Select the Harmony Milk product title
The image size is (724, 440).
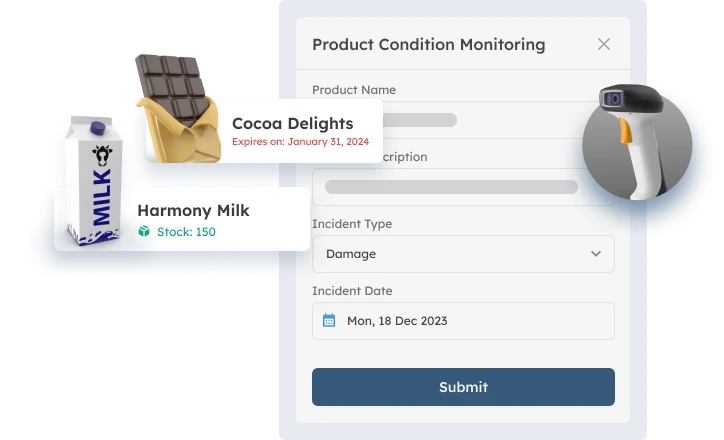point(193,211)
